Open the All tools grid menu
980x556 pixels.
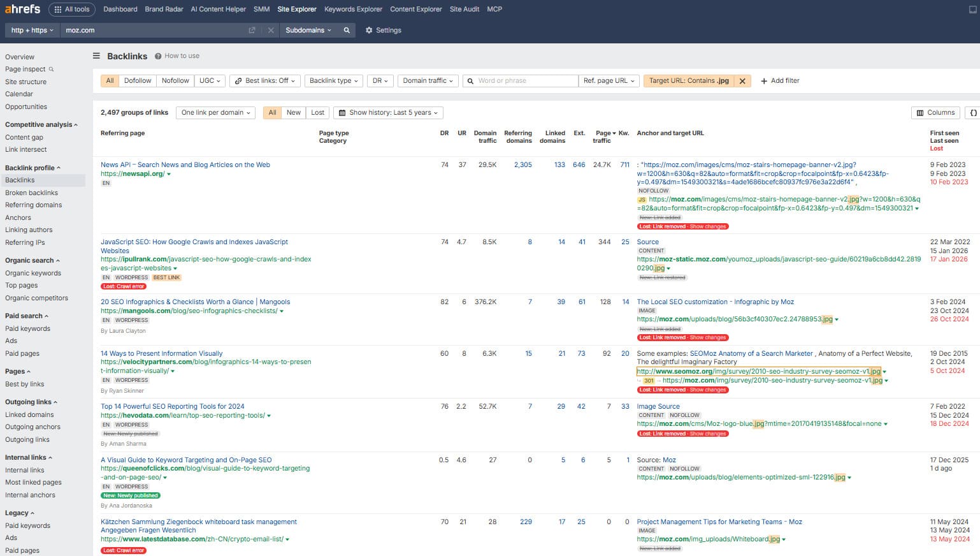[x=71, y=9]
